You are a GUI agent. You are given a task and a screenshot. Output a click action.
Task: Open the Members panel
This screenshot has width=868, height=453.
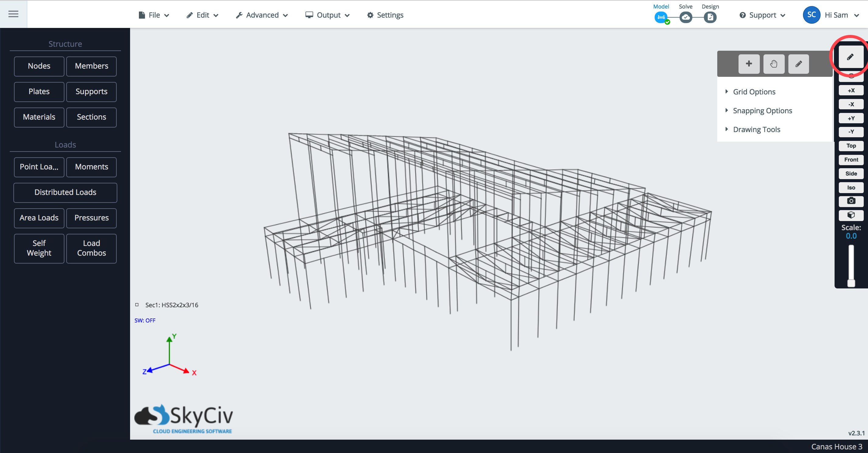click(91, 66)
